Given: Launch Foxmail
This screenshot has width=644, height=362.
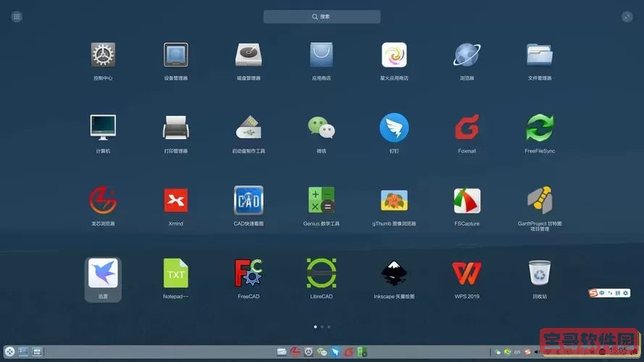Looking at the screenshot, I should pyautogui.click(x=467, y=127).
